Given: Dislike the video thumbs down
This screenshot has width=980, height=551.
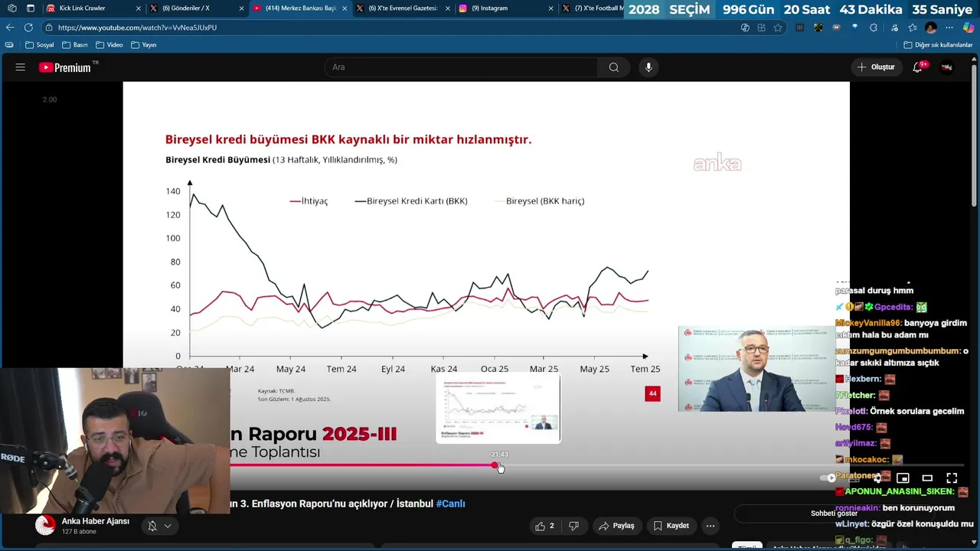Looking at the screenshot, I should tap(573, 526).
